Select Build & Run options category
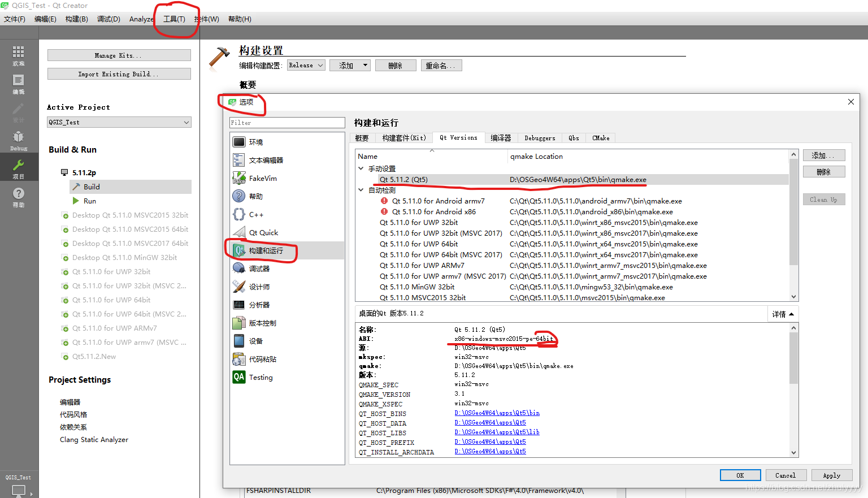This screenshot has width=868, height=498. pyautogui.click(x=287, y=250)
